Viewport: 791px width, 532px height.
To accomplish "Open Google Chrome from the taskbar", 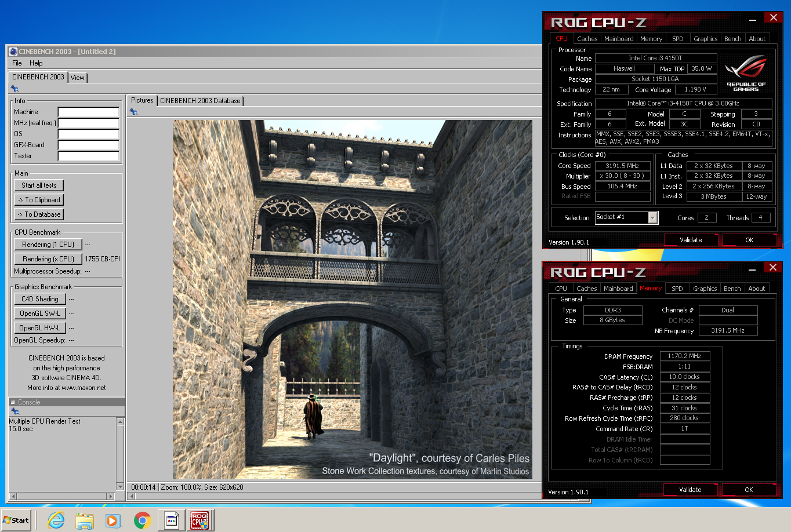I will tap(142, 520).
